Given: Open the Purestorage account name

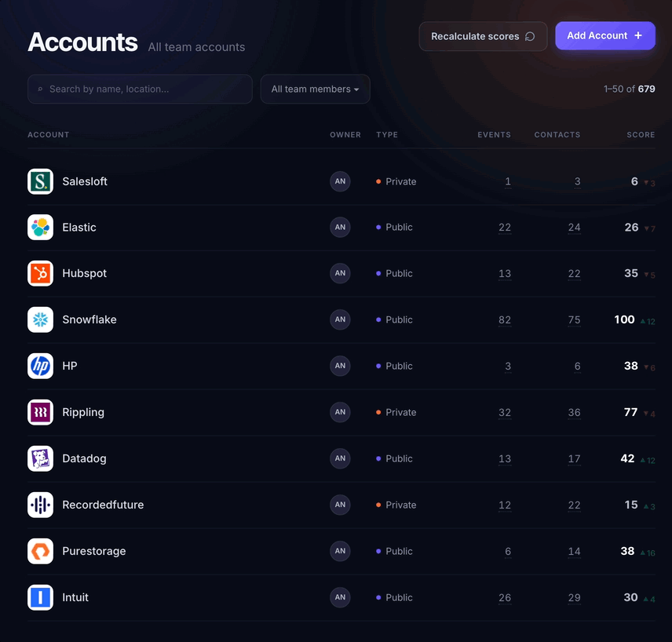Looking at the screenshot, I should coord(94,551).
